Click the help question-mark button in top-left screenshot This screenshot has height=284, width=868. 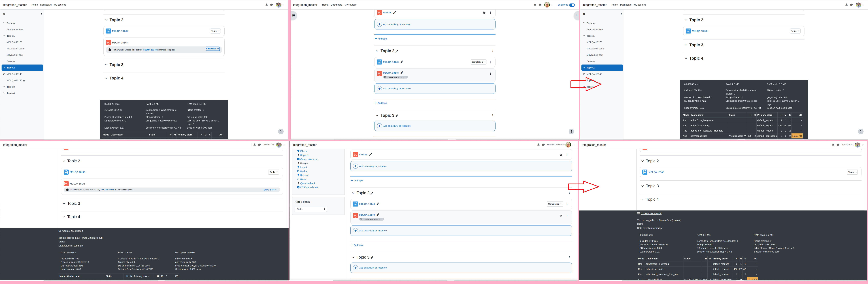pyautogui.click(x=281, y=132)
